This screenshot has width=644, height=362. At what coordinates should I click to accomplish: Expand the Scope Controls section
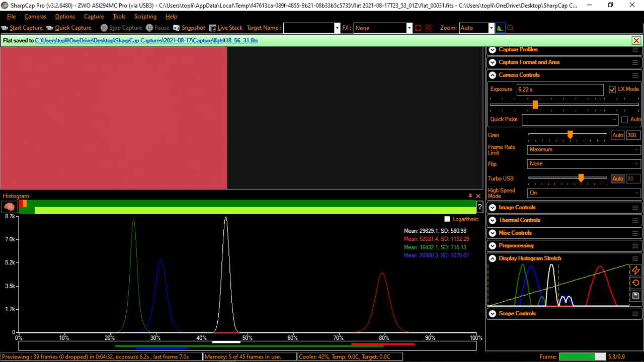[x=492, y=314]
